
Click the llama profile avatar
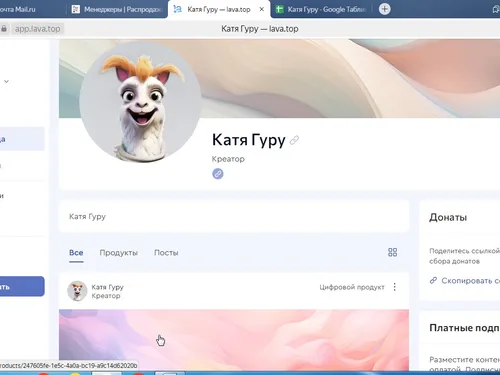(140, 102)
